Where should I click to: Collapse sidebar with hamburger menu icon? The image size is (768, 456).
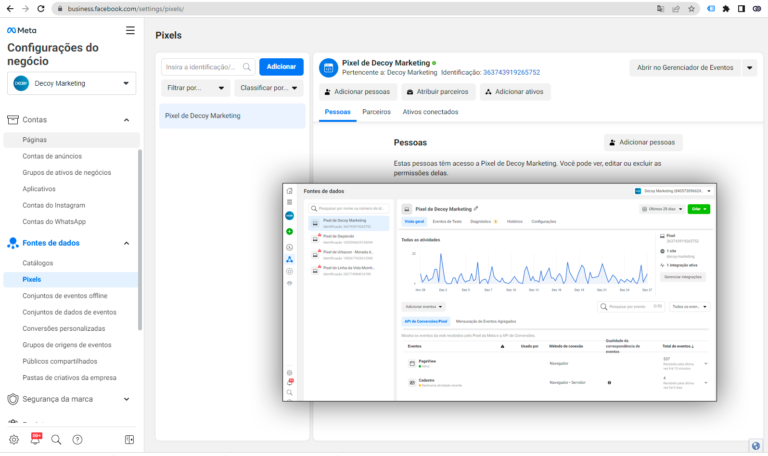[x=130, y=30]
